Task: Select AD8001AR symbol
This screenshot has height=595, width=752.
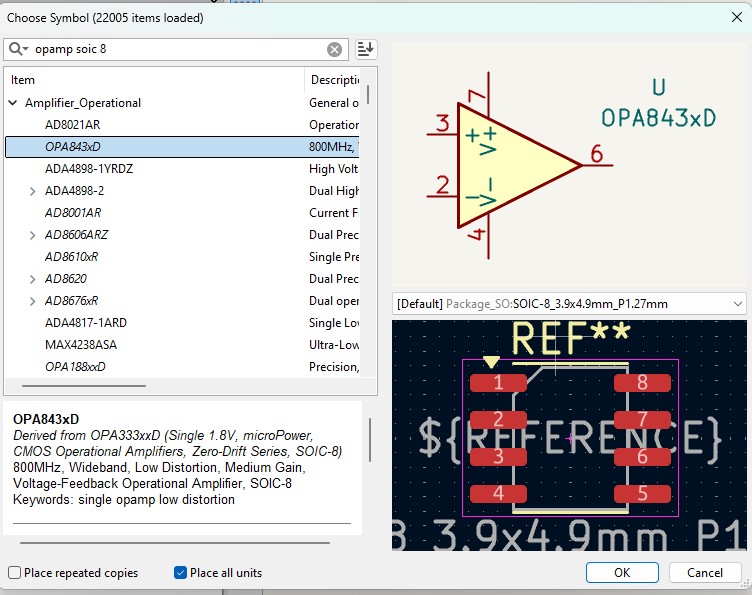Action: pyautogui.click(x=73, y=213)
